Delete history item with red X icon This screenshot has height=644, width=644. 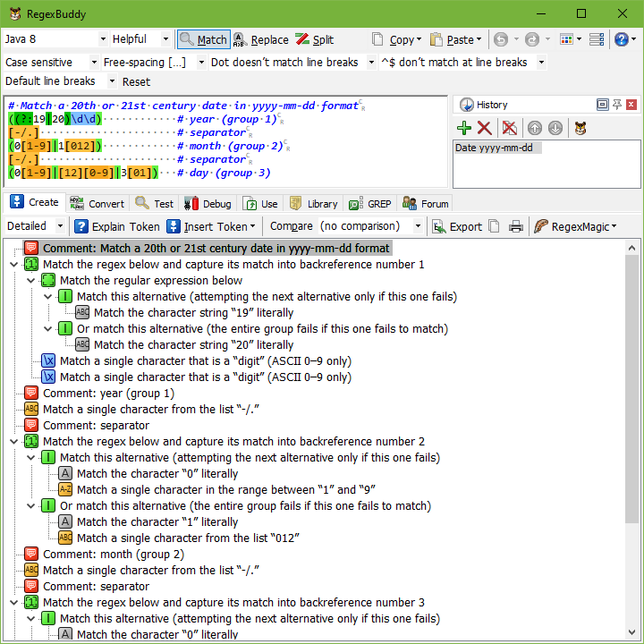pyautogui.click(x=485, y=128)
